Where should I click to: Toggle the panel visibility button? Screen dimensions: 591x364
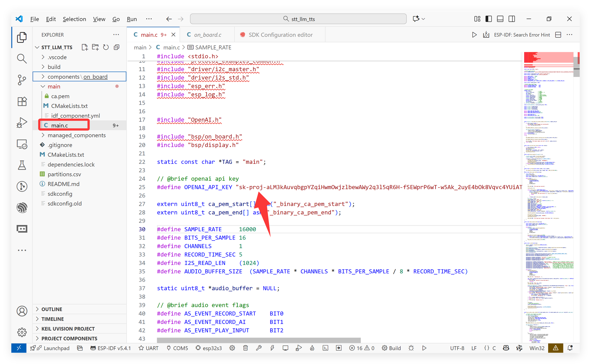[x=500, y=19]
